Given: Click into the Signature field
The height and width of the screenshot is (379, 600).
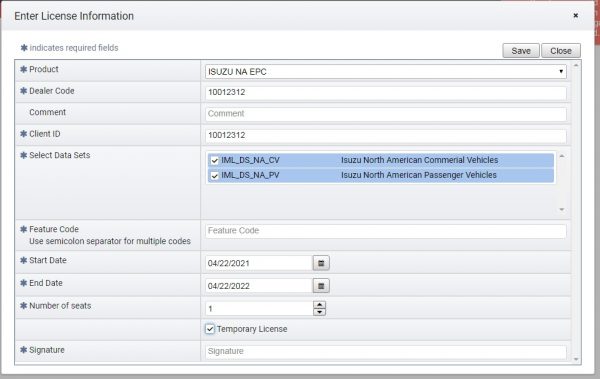Looking at the screenshot, I should tap(386, 351).
